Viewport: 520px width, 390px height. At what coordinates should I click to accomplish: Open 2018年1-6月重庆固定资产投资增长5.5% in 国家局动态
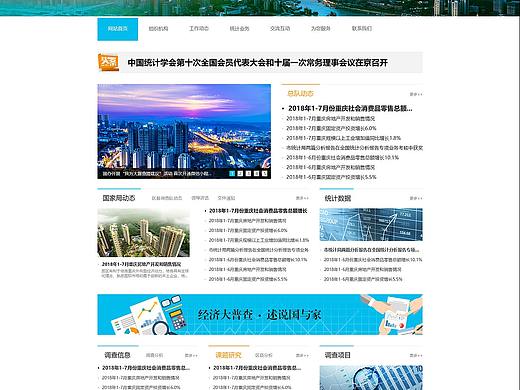click(x=248, y=279)
